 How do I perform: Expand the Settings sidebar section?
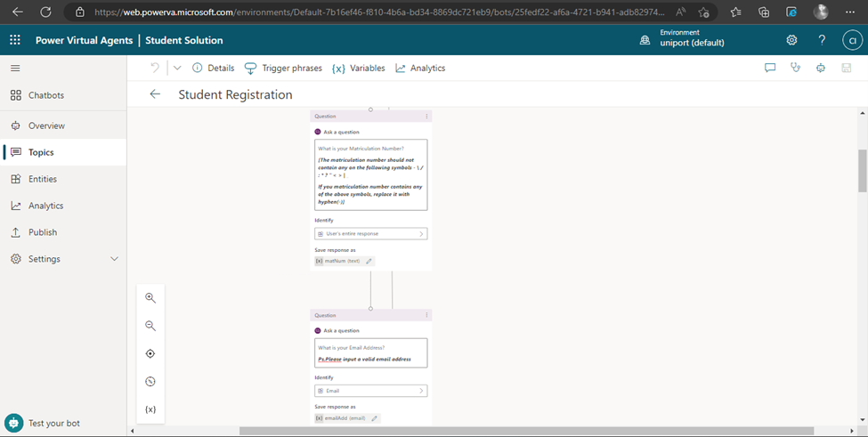[x=63, y=258]
